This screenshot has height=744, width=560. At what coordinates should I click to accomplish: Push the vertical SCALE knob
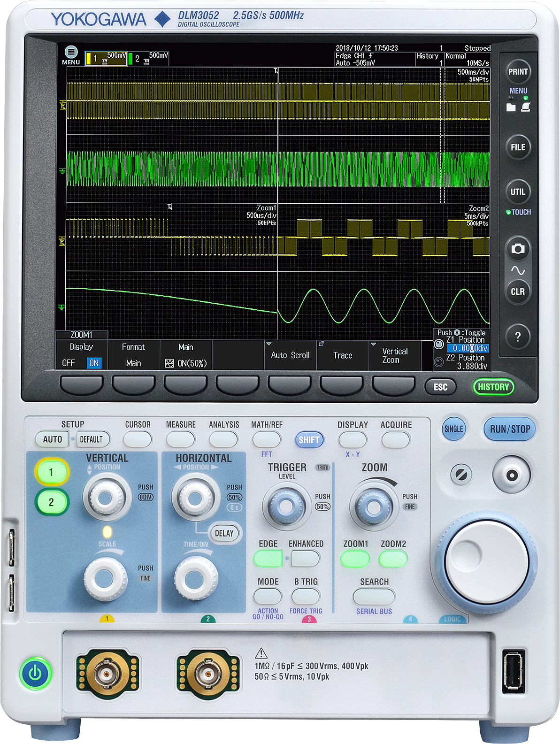106,579
